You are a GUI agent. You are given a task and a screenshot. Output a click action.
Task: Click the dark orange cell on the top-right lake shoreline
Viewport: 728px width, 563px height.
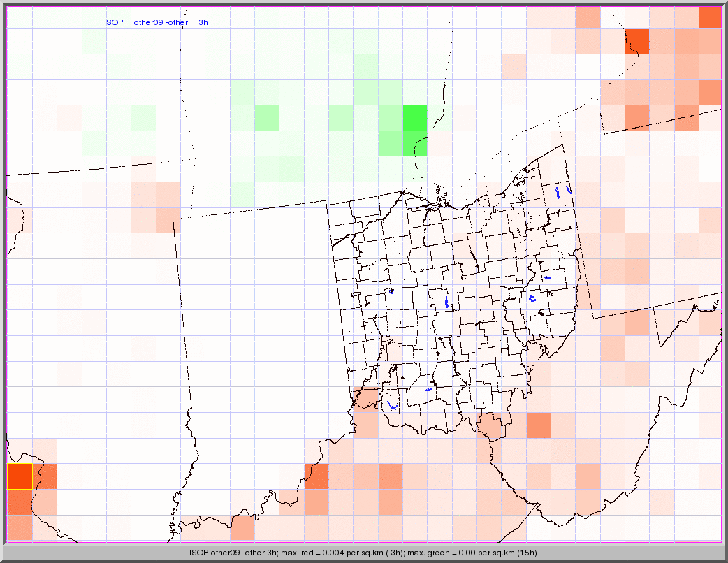click(x=636, y=41)
